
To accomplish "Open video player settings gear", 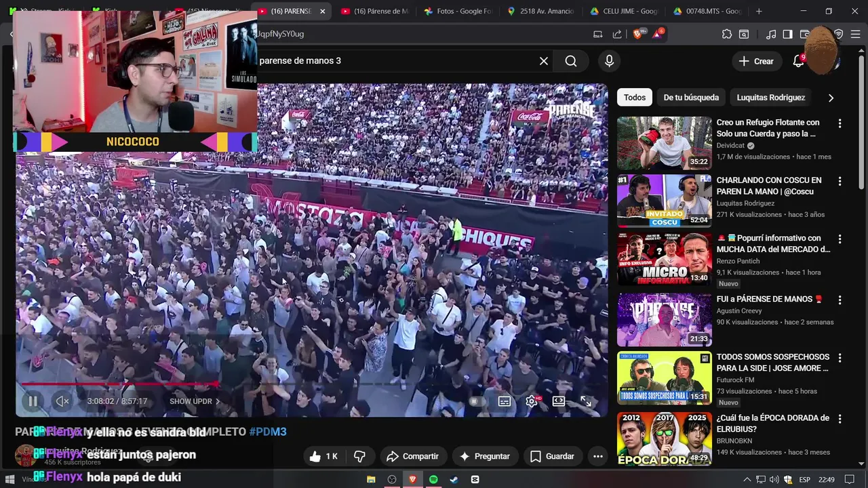I will coord(532,401).
